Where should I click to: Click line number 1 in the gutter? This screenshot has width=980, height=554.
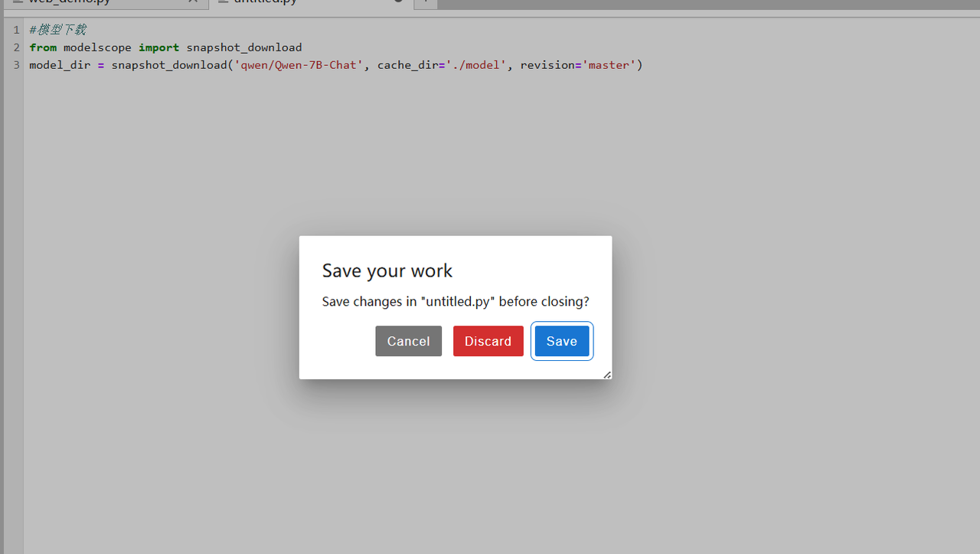(16, 30)
